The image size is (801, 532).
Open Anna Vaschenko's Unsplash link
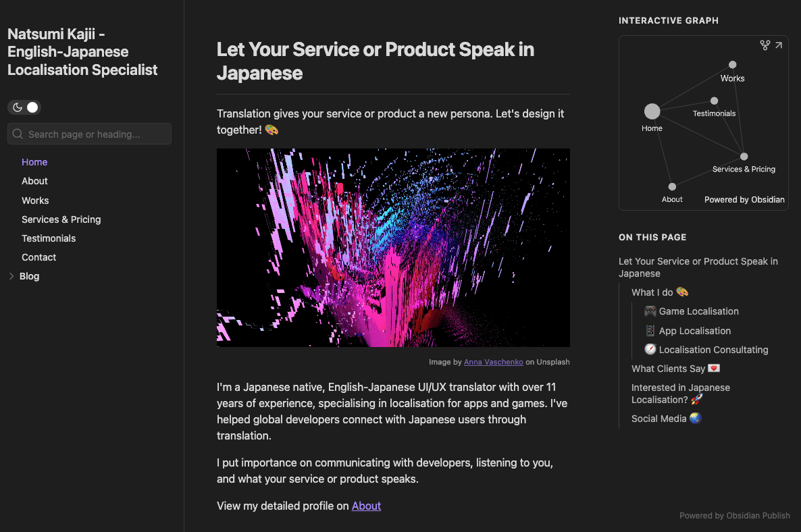tap(493, 362)
